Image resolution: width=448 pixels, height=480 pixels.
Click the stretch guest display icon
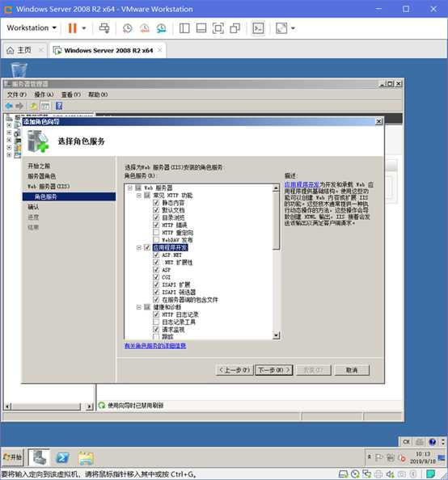click(281, 28)
